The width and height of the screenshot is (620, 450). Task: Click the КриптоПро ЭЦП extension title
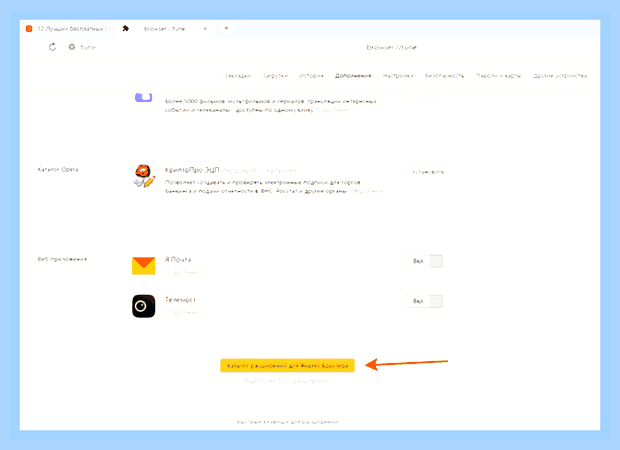(192, 170)
